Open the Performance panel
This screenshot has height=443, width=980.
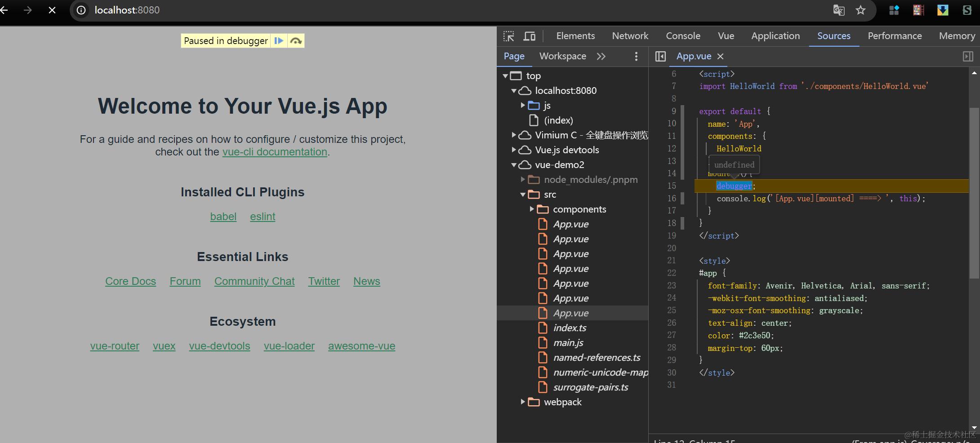pos(895,36)
